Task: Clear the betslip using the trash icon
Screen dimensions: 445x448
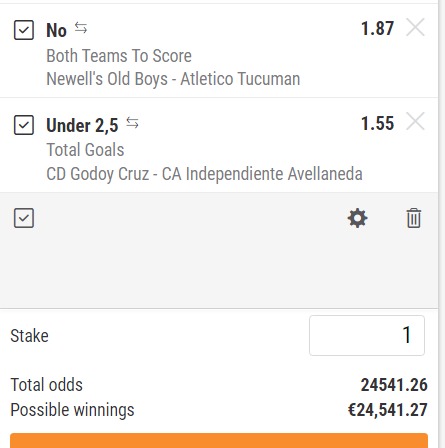Action: (414, 218)
